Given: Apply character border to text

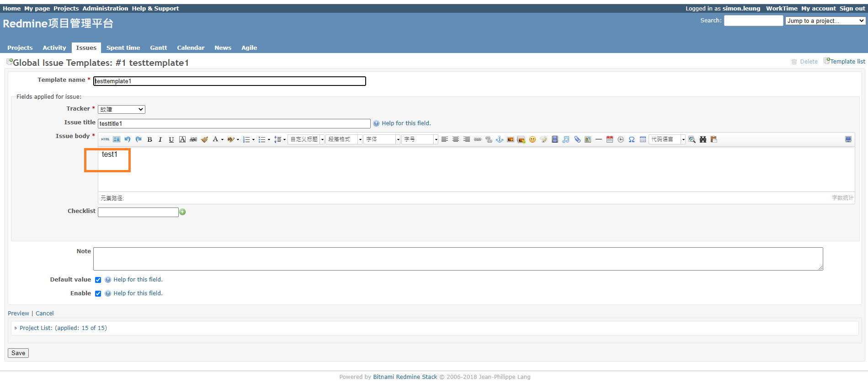Looking at the screenshot, I should [x=182, y=139].
